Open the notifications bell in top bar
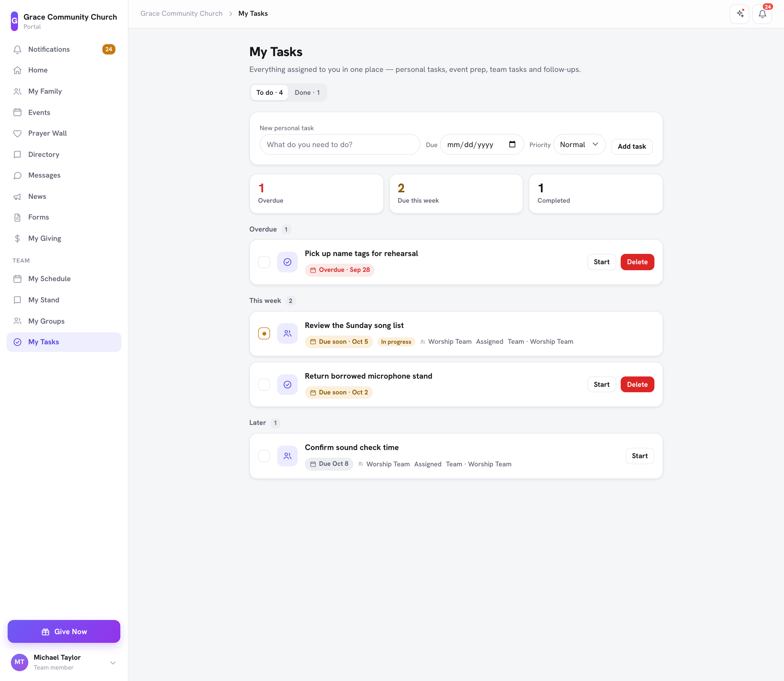Image resolution: width=784 pixels, height=681 pixels. pos(762,14)
